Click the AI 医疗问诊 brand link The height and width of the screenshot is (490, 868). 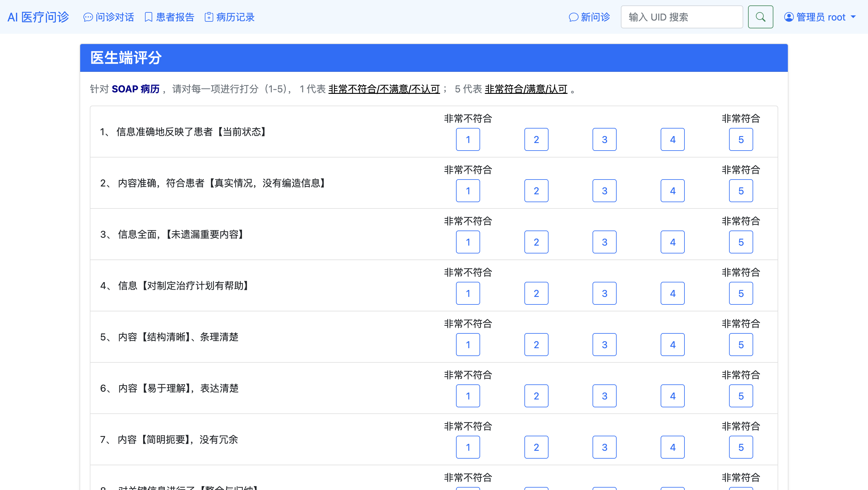tap(38, 17)
